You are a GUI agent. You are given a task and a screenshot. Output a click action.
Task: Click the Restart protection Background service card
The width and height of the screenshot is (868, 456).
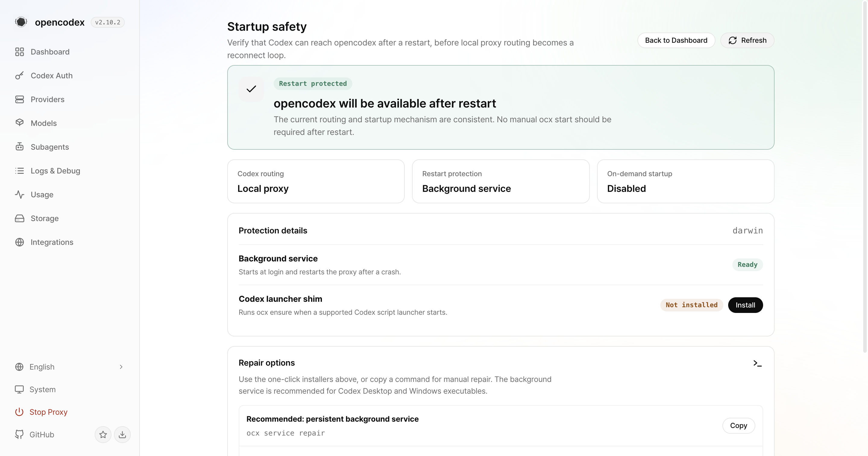501,181
